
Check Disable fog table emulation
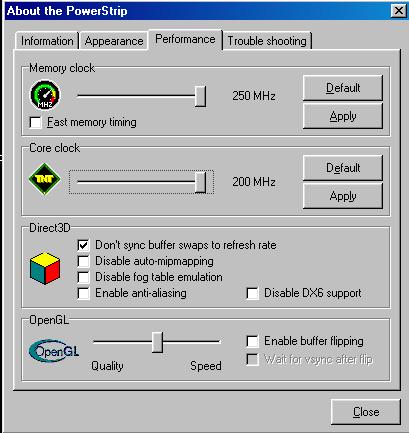pos(83,277)
